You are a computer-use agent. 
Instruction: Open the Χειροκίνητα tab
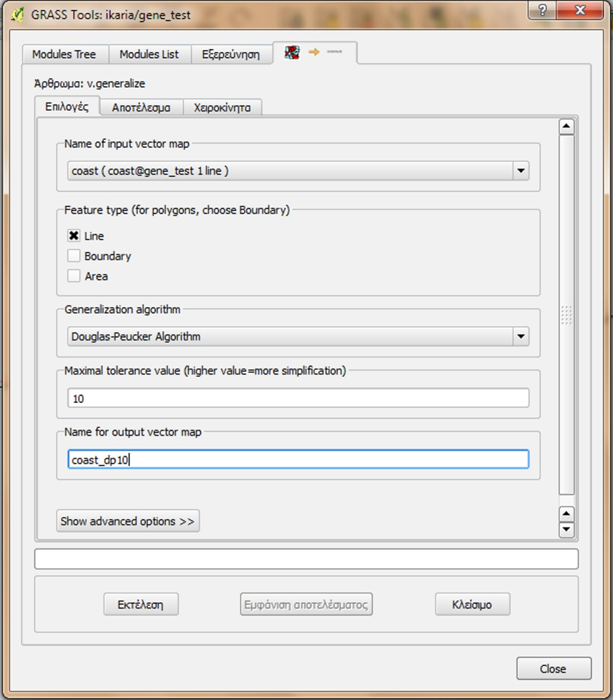point(222,108)
